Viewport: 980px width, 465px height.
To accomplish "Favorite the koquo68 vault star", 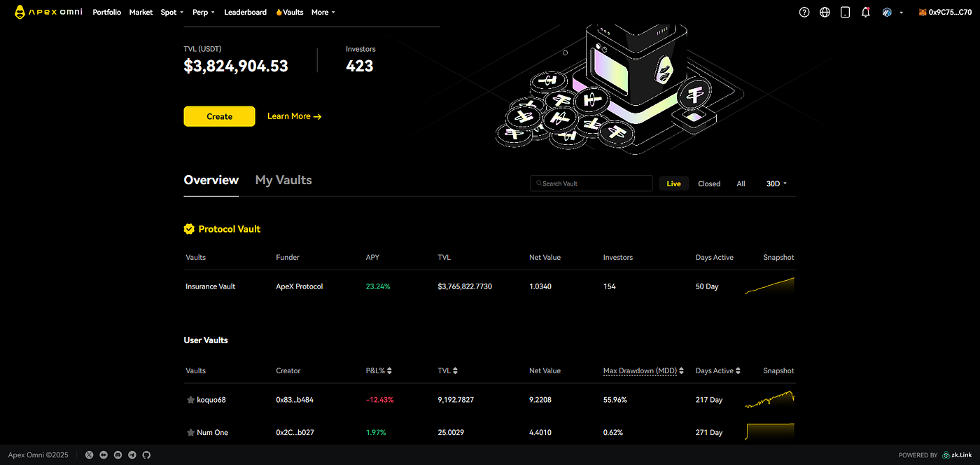I will [x=190, y=400].
